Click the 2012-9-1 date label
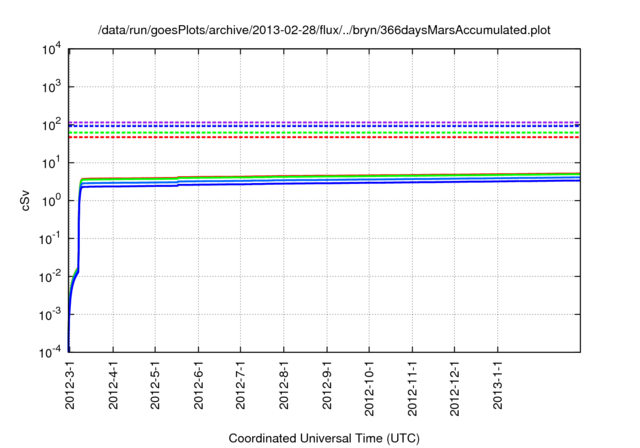 click(327, 384)
